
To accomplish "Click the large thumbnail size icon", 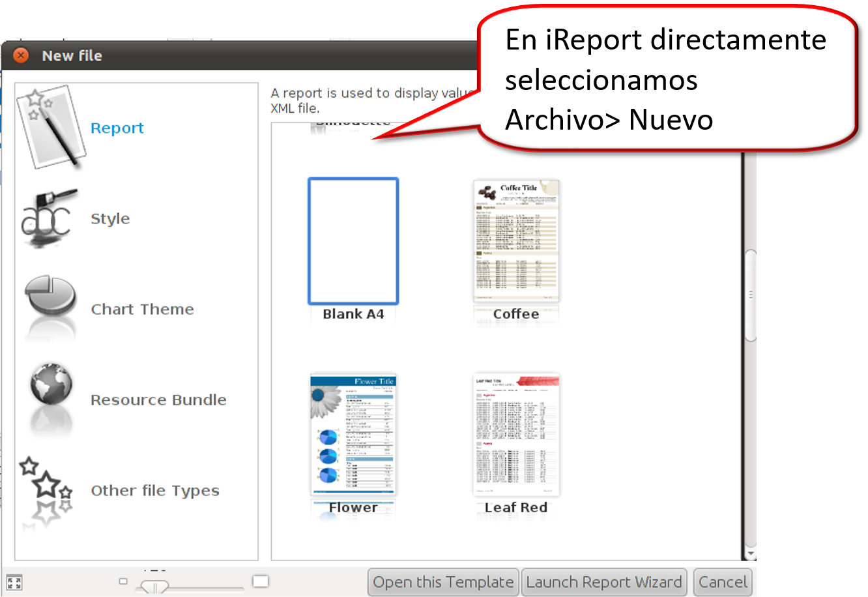I will point(261,581).
